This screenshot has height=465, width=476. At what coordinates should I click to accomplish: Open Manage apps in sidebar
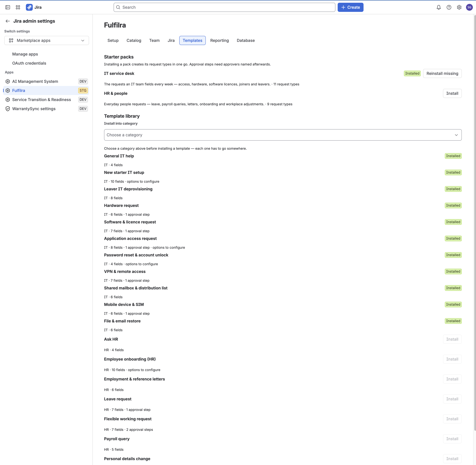point(25,54)
